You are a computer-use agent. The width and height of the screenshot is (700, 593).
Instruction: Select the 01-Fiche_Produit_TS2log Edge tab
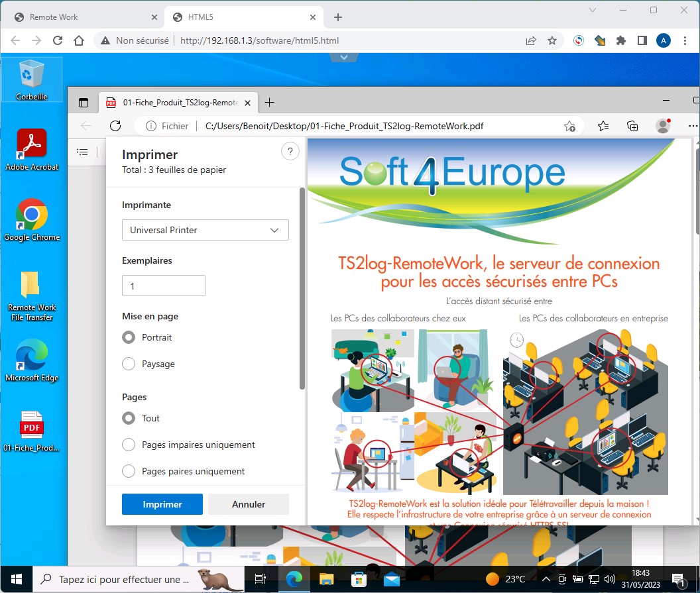tap(178, 103)
